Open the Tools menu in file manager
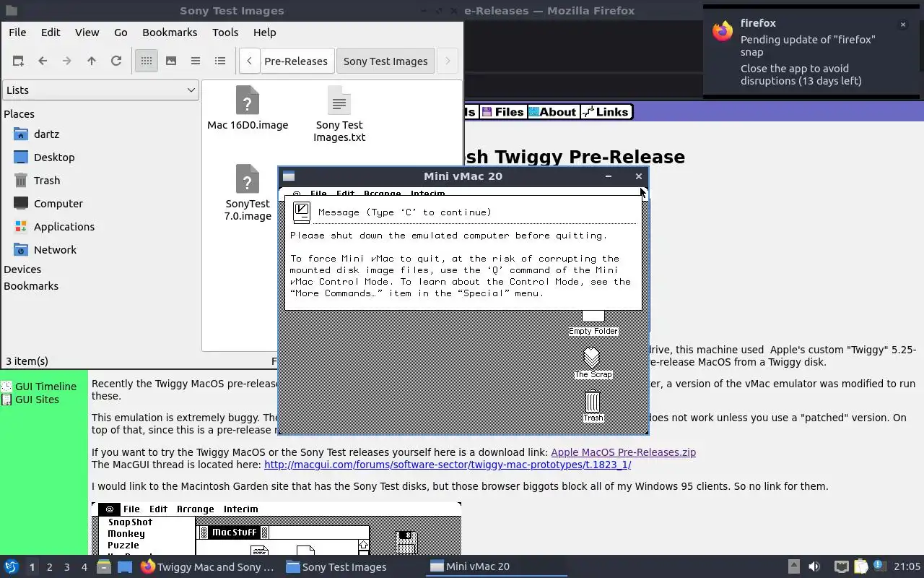The height and width of the screenshot is (578, 924). click(x=225, y=33)
